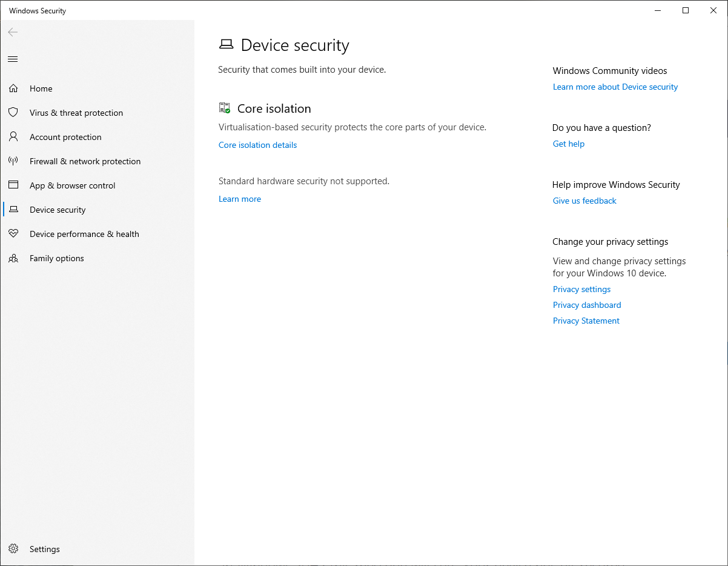Viewport: 728px width, 566px height.
Task: Click the Account protection person icon
Action: [x=13, y=137]
